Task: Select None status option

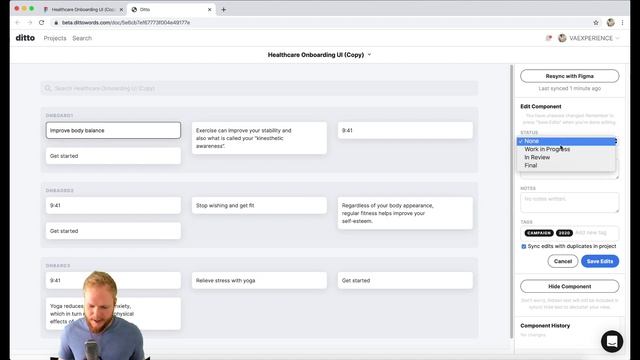Action: (x=566, y=141)
